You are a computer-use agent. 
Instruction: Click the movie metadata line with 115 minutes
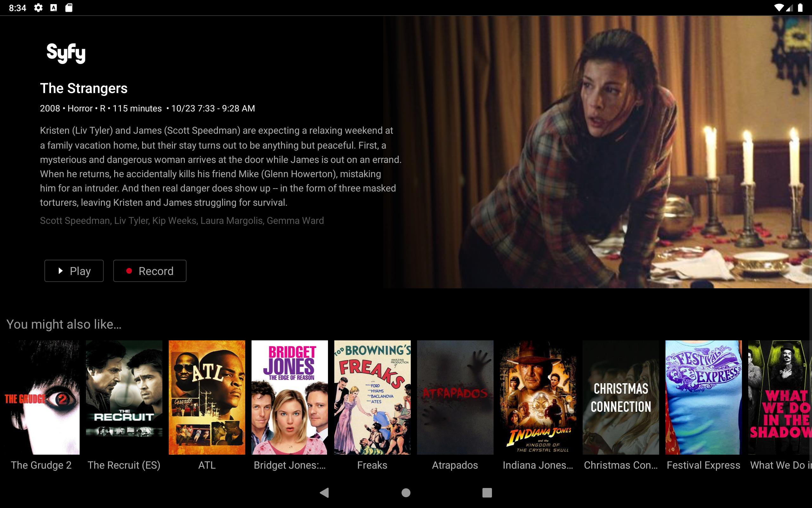[x=147, y=109]
